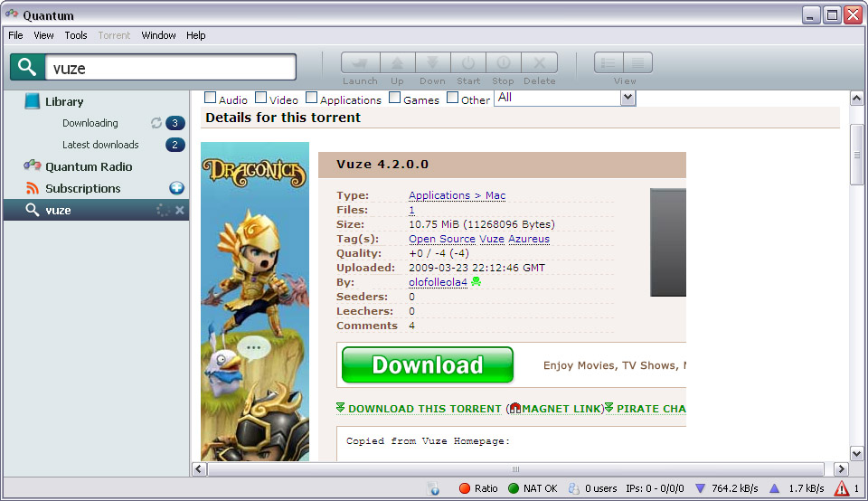
Task: Open the File menu
Action: (x=15, y=35)
